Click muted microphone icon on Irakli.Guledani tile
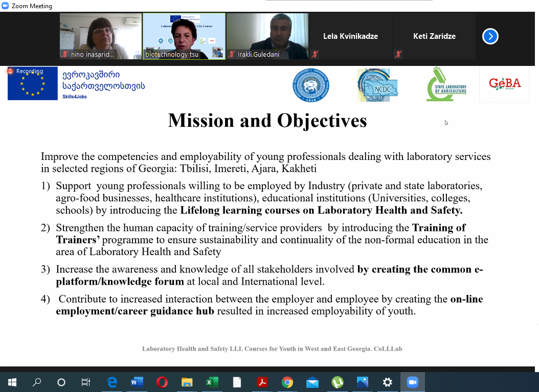 click(232, 54)
